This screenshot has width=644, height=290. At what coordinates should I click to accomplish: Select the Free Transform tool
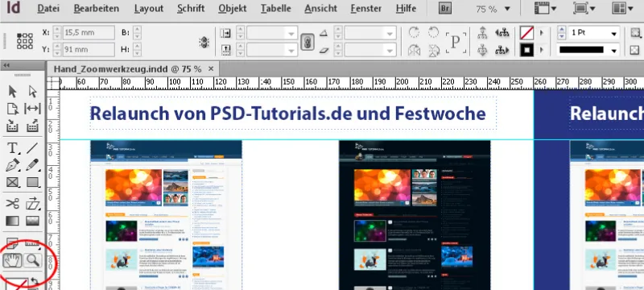pyautogui.click(x=32, y=204)
